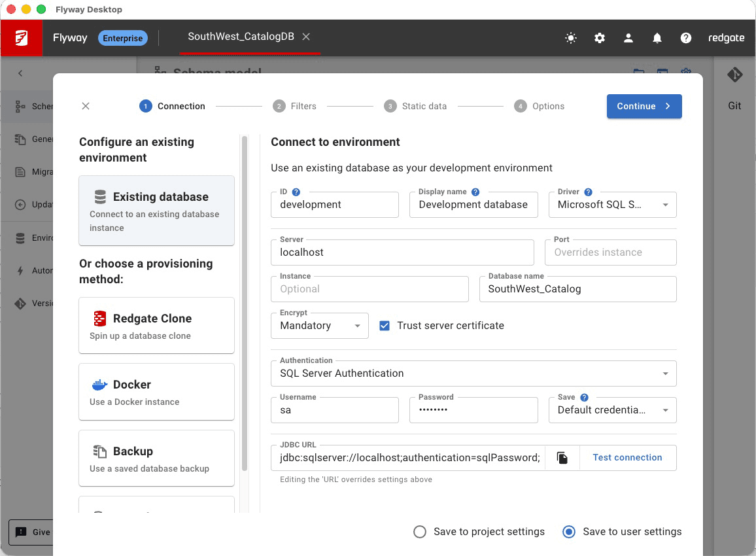This screenshot has height=556, width=756.
Task: Open the Git panel icon on right
Action: click(x=734, y=75)
